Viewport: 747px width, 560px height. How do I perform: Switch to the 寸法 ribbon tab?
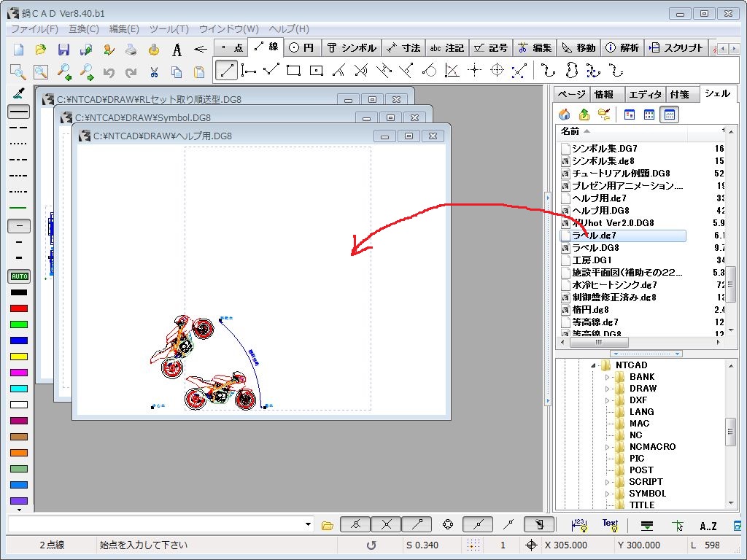point(403,48)
